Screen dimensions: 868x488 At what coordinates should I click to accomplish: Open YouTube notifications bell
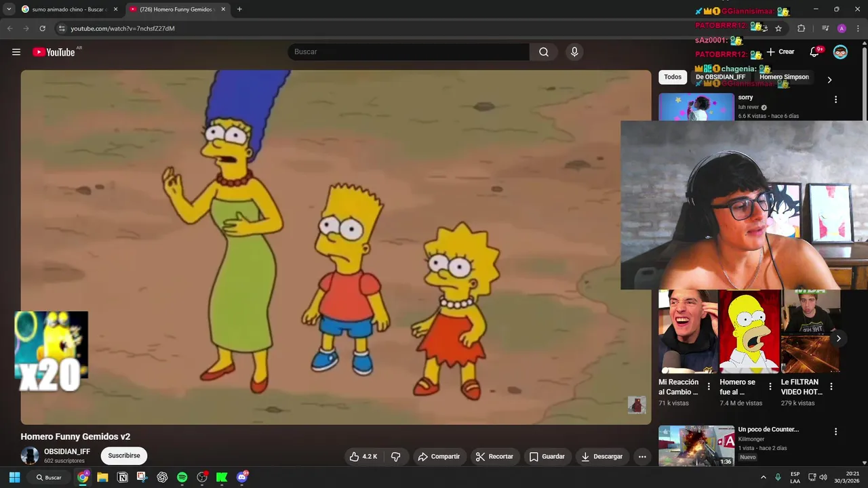814,52
